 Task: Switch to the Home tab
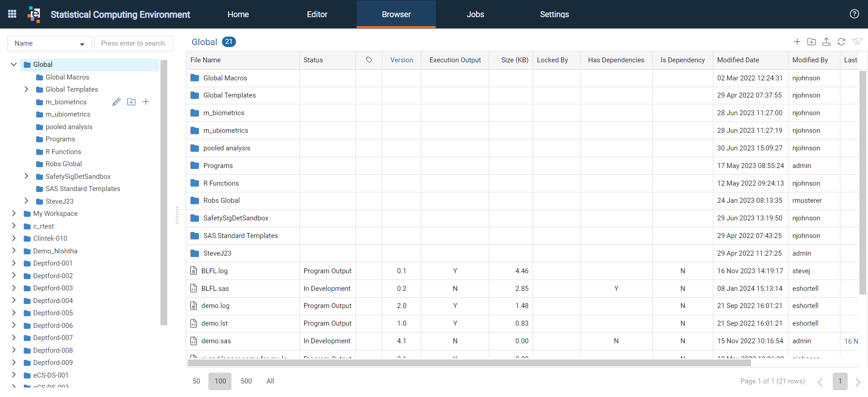pyautogui.click(x=238, y=14)
